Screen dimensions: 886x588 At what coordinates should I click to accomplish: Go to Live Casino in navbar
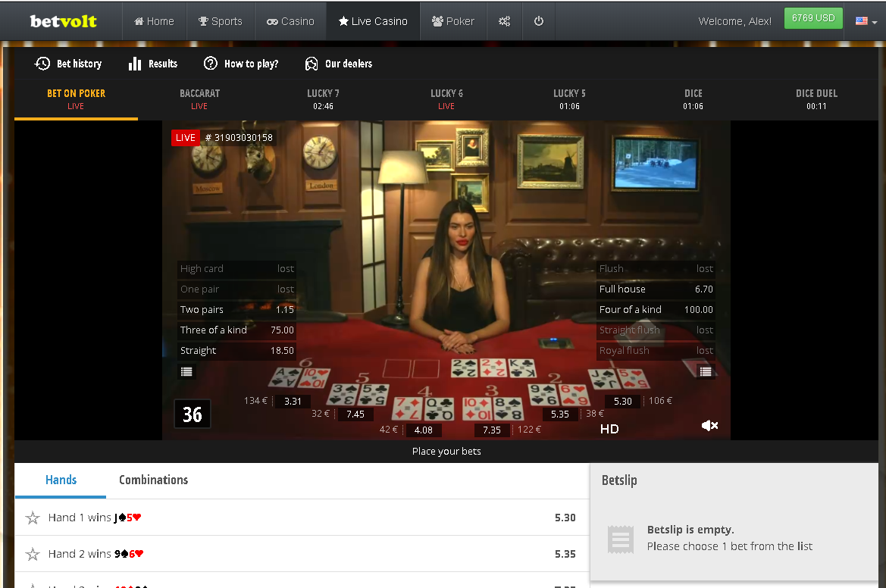pyautogui.click(x=372, y=21)
